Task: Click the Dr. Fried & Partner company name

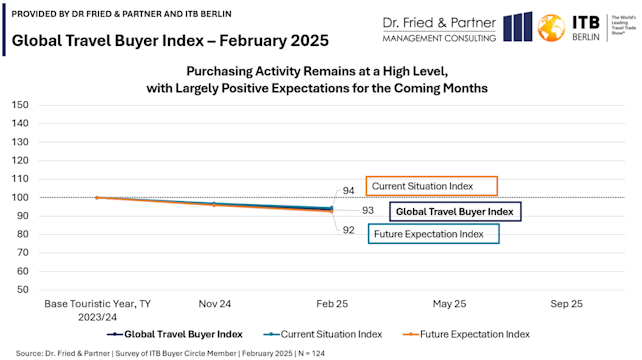Action: tap(439, 23)
